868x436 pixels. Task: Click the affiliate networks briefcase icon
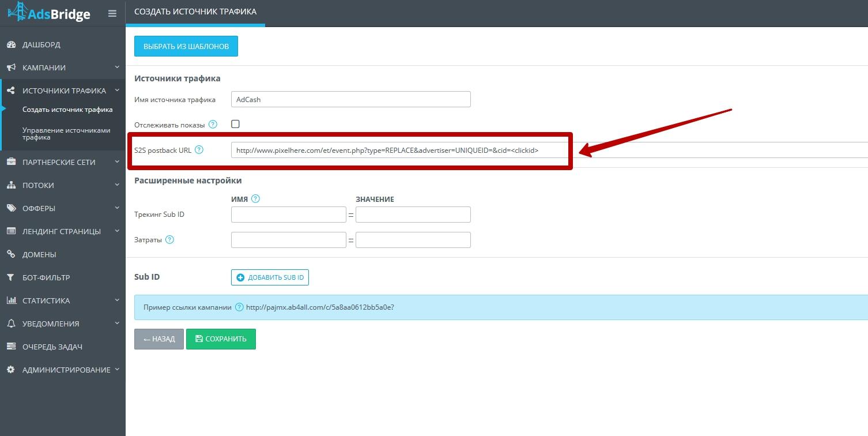tap(11, 162)
